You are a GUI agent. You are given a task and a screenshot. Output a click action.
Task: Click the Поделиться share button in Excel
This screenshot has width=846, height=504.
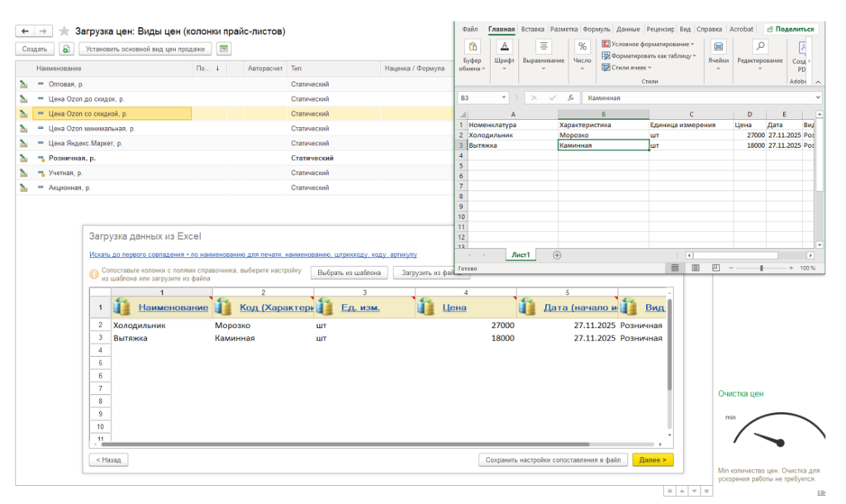[x=791, y=29]
